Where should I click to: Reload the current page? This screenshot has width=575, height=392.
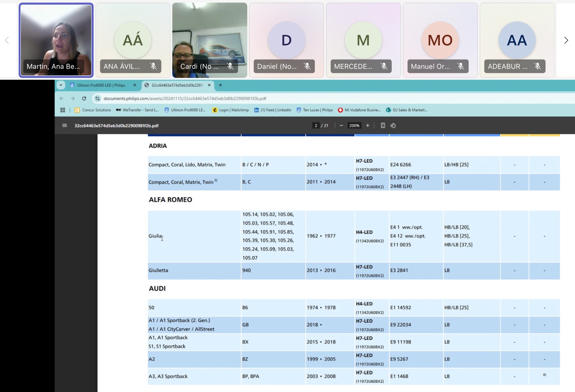click(84, 98)
